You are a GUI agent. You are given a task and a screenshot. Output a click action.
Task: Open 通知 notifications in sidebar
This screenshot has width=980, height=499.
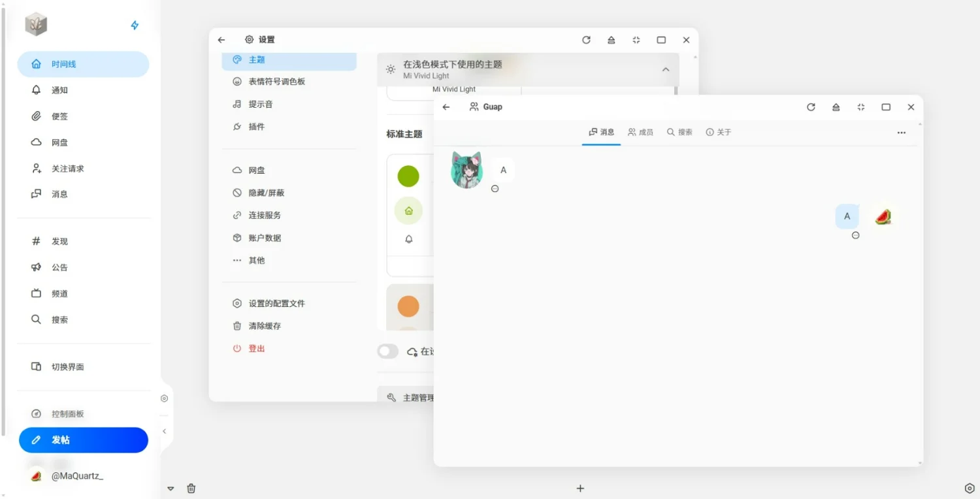click(83, 90)
